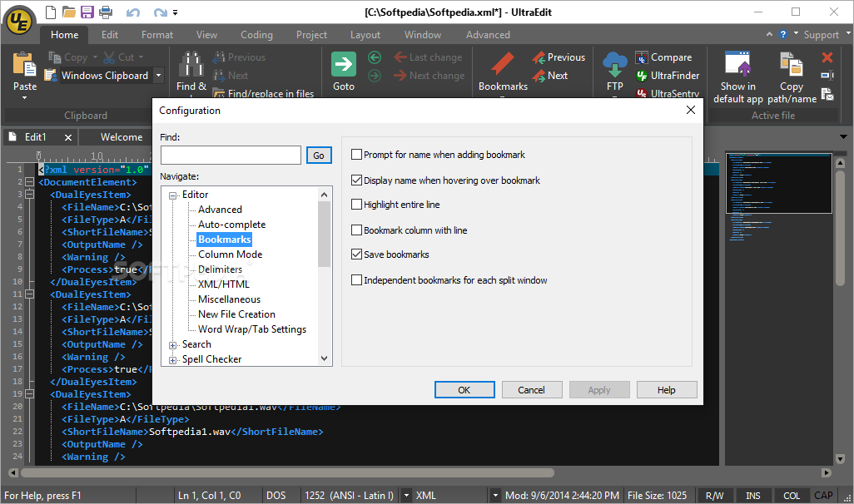Open the blue help question mark
Viewport: 854px width, 504px height.
click(783, 34)
